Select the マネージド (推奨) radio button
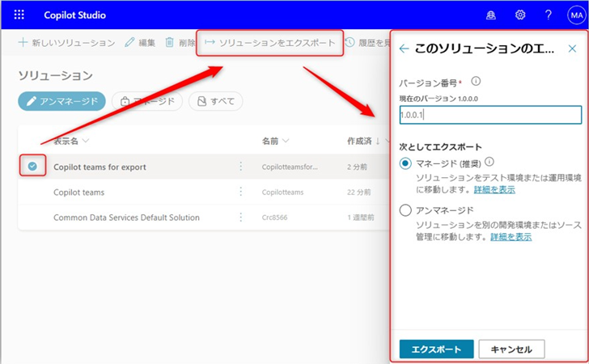Viewport: 589px width, 364px height. tap(405, 163)
